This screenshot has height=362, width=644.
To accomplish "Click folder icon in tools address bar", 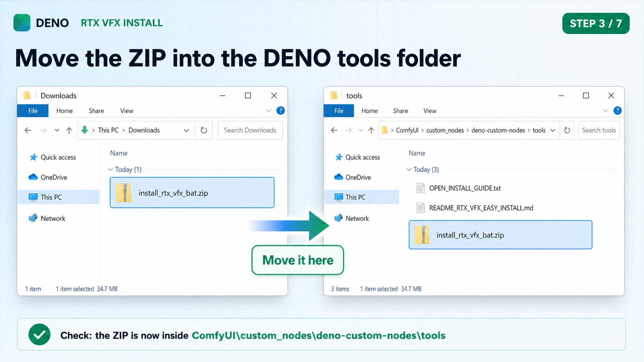I will [385, 130].
